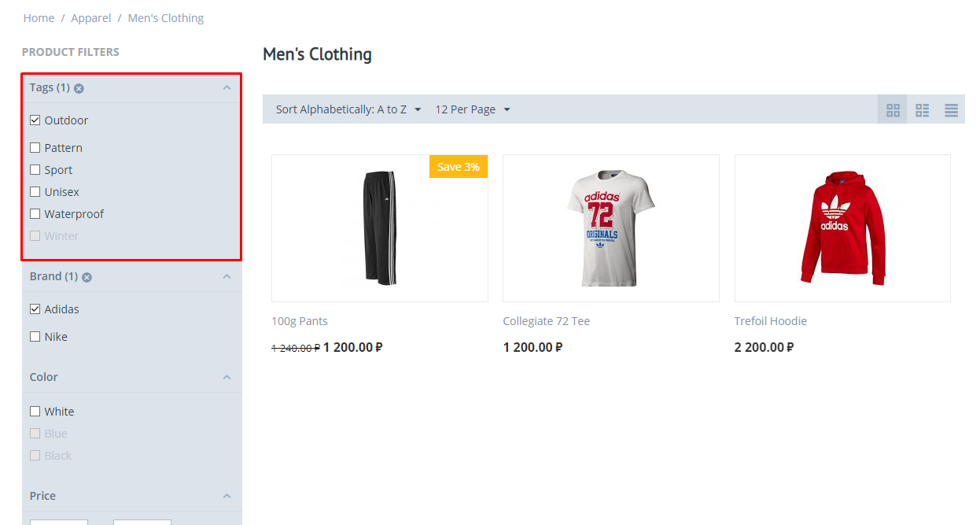Click the 2 200.00 ₽ hoodie price
The height and width of the screenshot is (525, 980).
pos(764,347)
